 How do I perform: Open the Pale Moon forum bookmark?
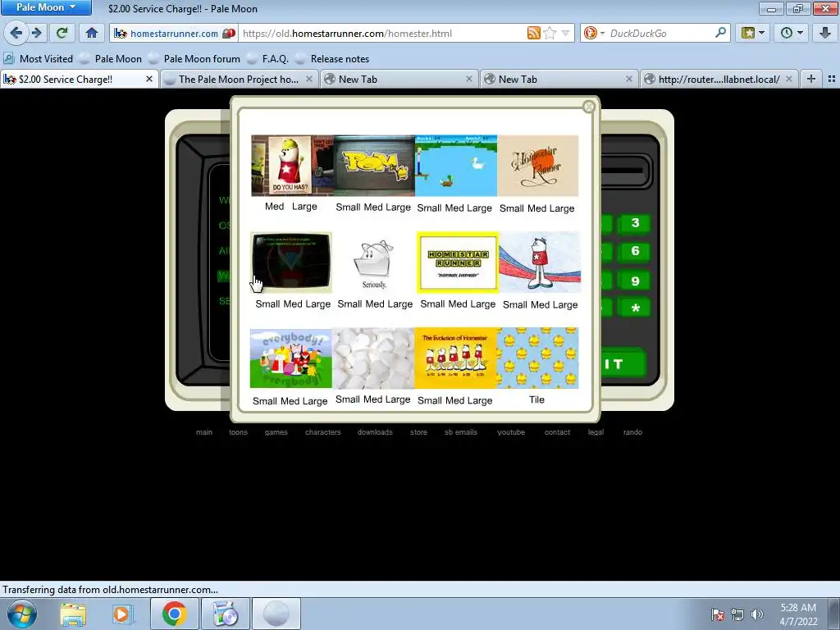click(x=194, y=58)
